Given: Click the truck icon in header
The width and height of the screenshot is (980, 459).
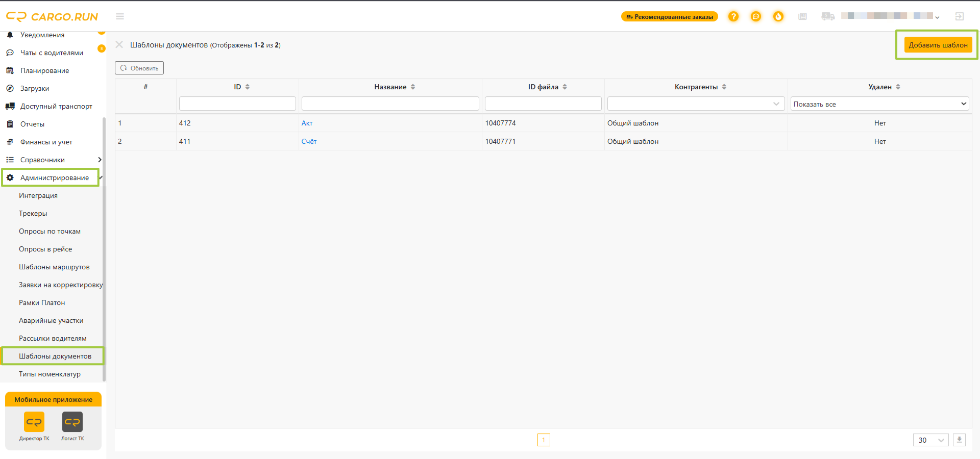Looking at the screenshot, I should click(x=828, y=16).
